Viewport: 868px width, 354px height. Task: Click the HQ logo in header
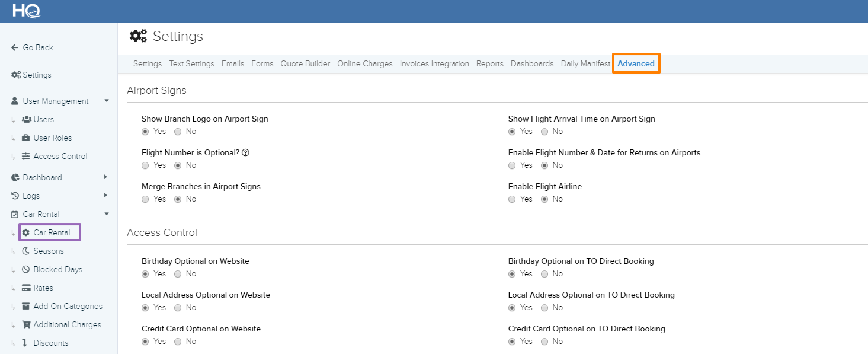coord(27,11)
